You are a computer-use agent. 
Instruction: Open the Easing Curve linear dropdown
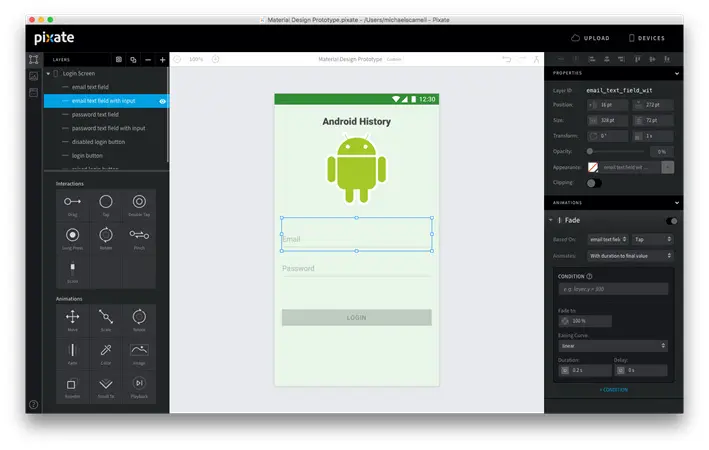[x=613, y=346]
